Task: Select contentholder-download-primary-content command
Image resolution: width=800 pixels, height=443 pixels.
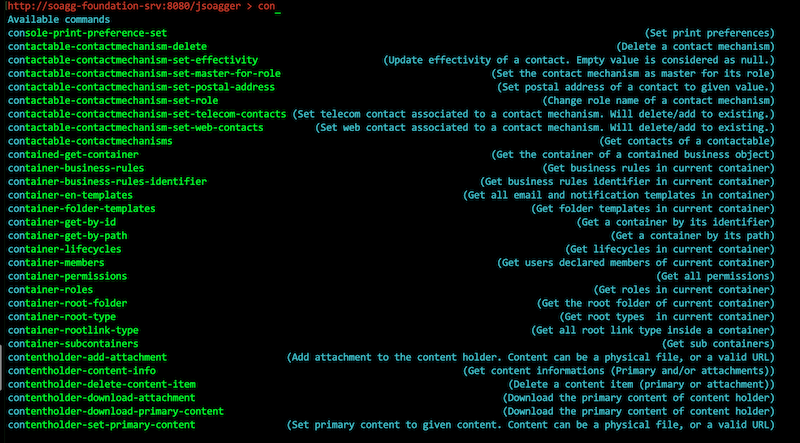Action: pos(116,411)
